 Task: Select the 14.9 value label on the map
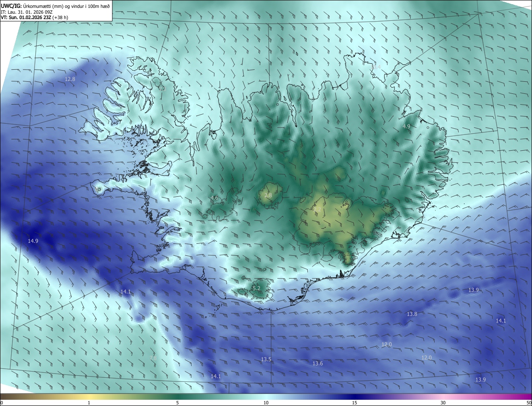(33, 241)
